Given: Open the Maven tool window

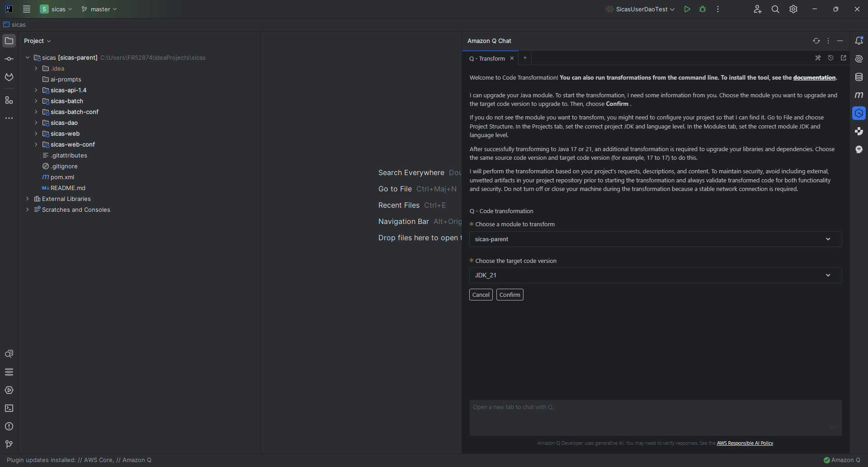Looking at the screenshot, I should [859, 95].
